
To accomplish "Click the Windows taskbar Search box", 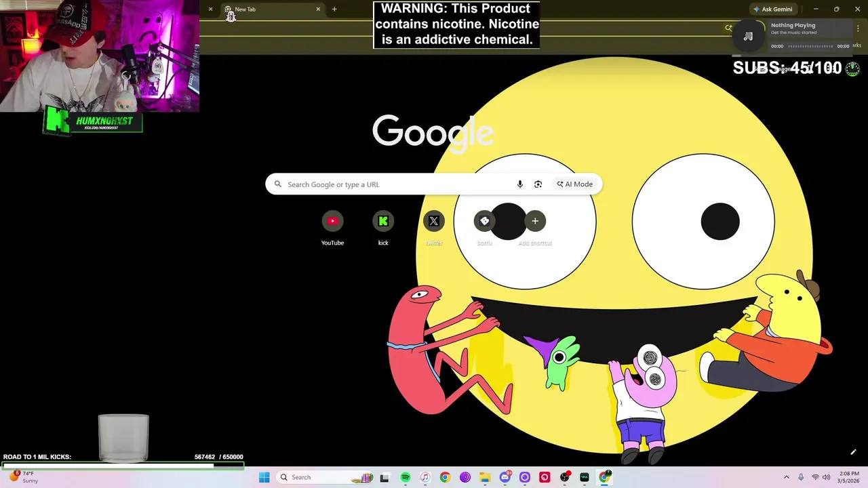I will tap(325, 477).
